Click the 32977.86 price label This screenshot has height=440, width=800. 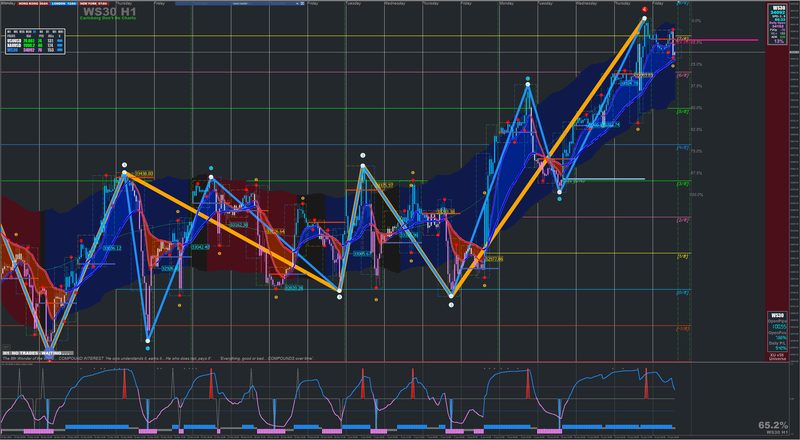pos(493,259)
